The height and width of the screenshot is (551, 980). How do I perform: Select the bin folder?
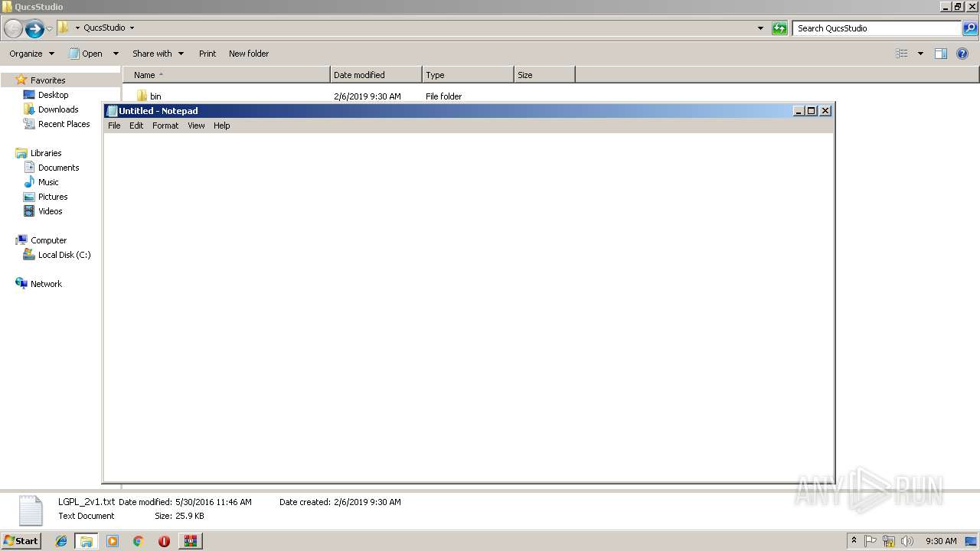pos(155,96)
